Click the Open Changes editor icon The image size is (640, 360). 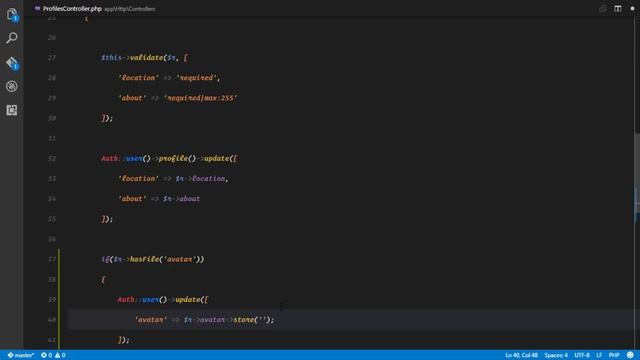602,9
